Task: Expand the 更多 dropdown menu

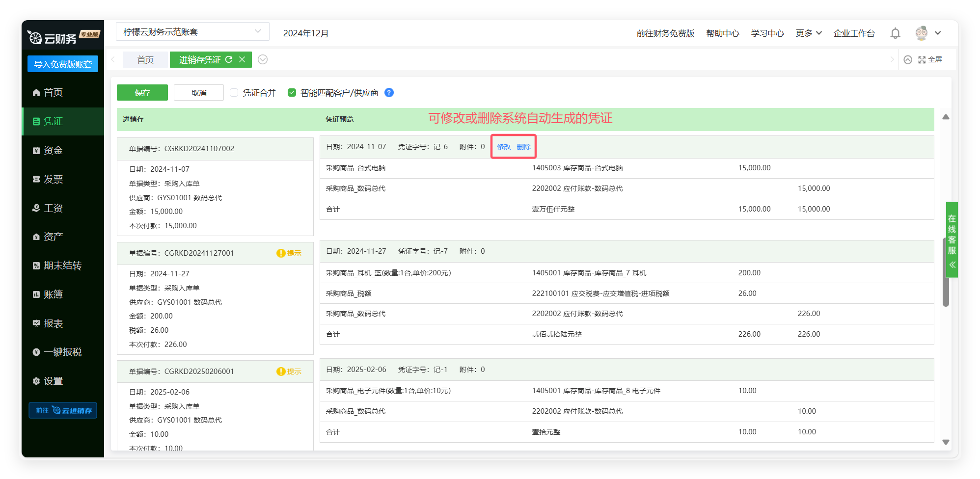Action: coord(808,33)
